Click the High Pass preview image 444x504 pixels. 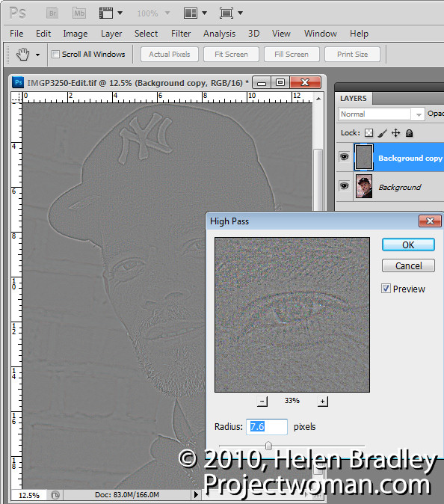pyautogui.click(x=292, y=315)
